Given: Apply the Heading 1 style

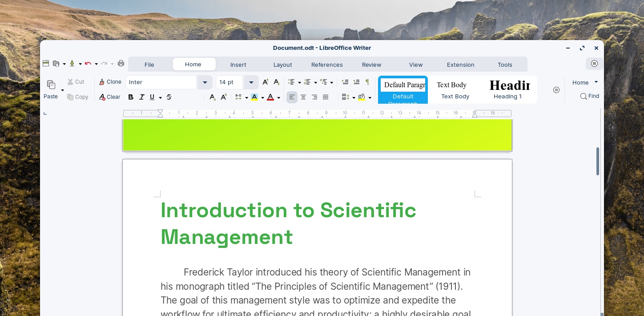Looking at the screenshot, I should tap(508, 89).
